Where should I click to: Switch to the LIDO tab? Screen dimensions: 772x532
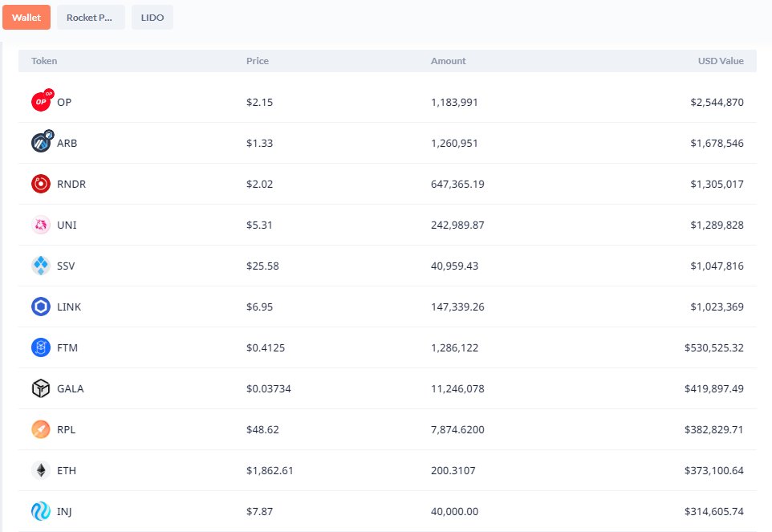tap(152, 18)
